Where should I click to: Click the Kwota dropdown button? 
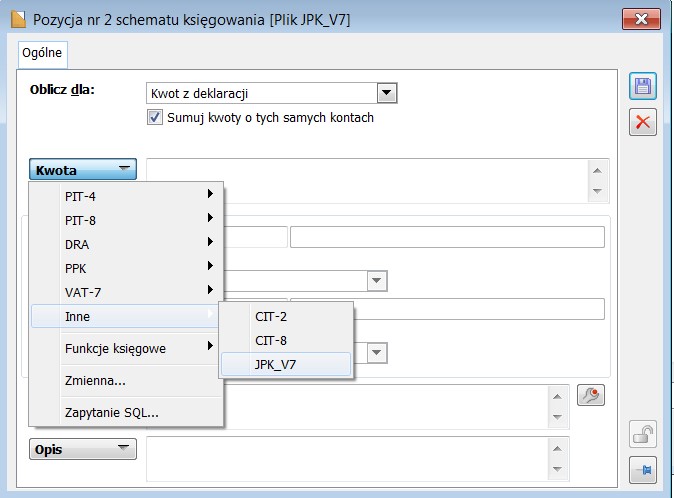click(x=83, y=170)
